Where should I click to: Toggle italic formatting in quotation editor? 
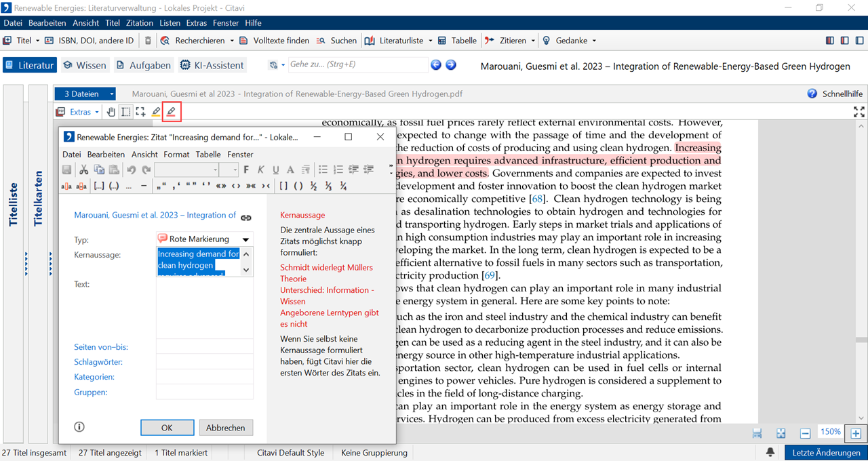click(260, 169)
